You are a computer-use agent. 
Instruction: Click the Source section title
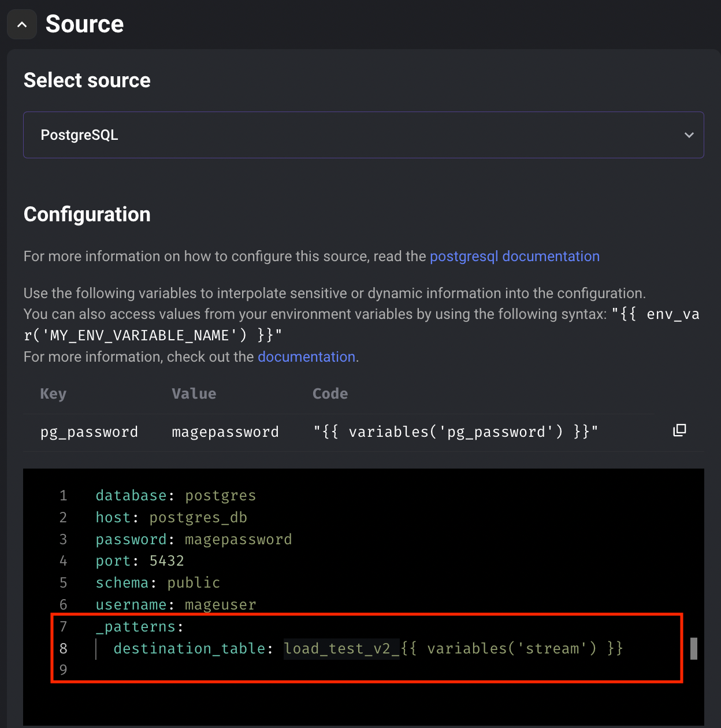coord(84,24)
